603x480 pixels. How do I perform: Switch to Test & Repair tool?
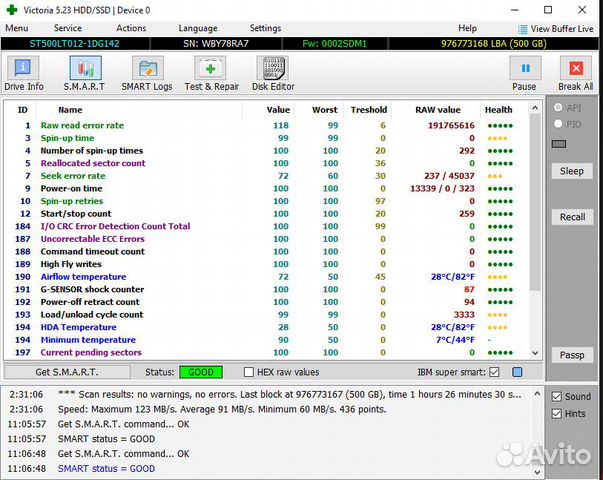click(x=210, y=68)
